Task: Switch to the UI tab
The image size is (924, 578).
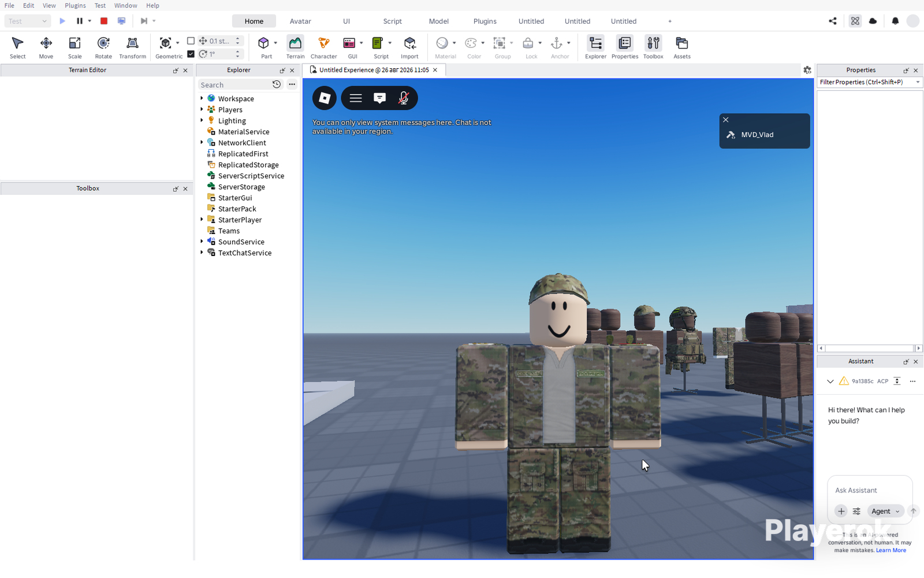Action: click(x=346, y=21)
